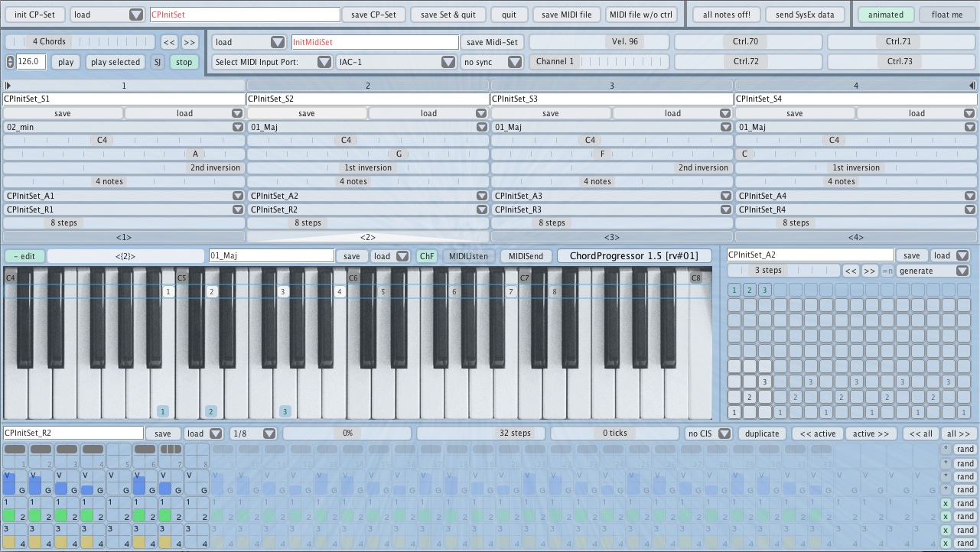Click the Channel 1 slider
The image size is (980, 552).
pos(599,61)
